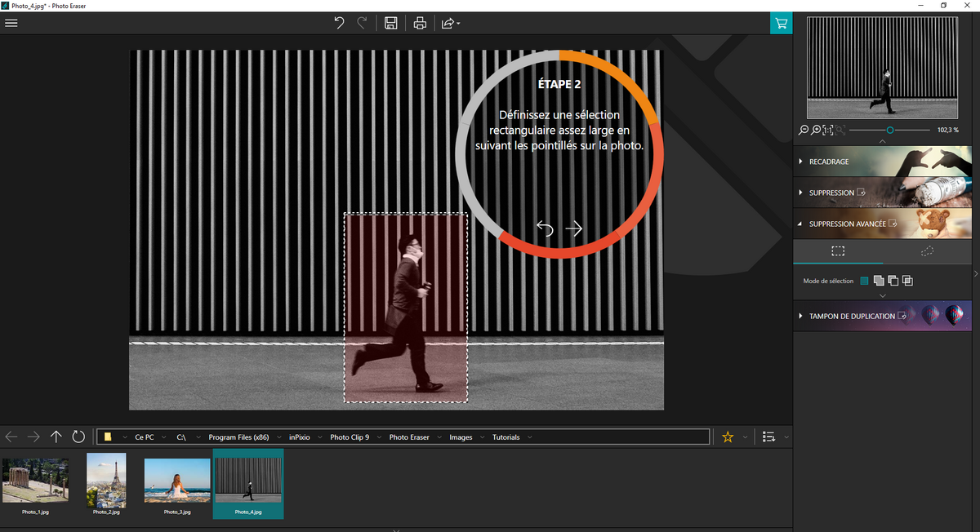Choose the add to selection mode

(879, 281)
